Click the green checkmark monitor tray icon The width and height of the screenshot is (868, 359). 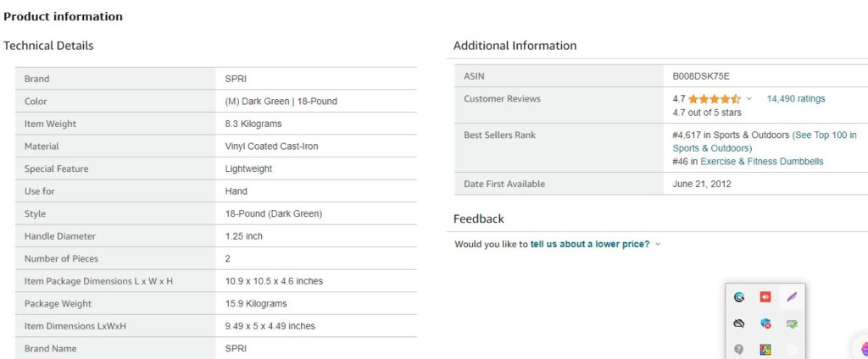792,324
